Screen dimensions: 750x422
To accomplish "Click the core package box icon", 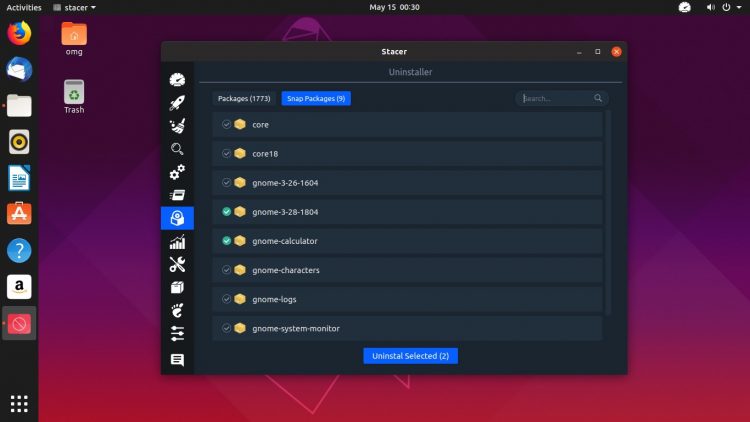I will (x=240, y=124).
